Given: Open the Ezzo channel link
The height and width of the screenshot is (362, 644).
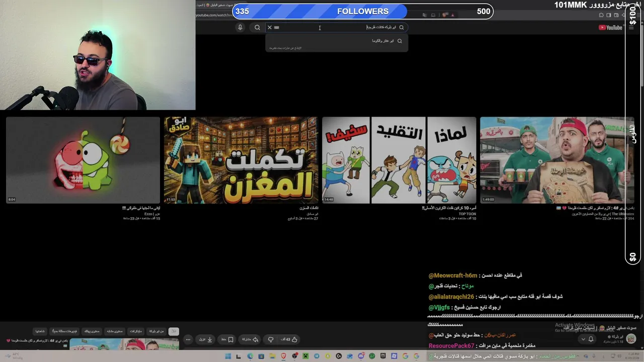Looking at the screenshot, I should (x=152, y=214).
